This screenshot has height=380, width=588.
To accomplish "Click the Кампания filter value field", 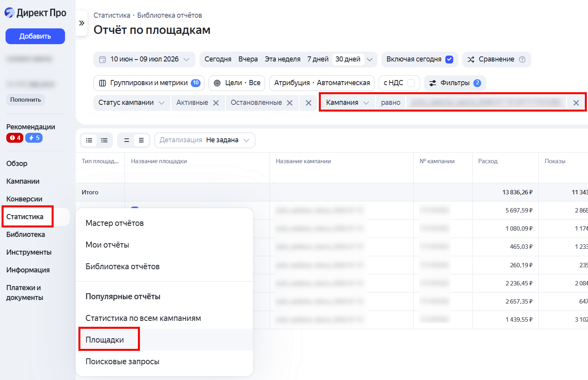I will 486,103.
